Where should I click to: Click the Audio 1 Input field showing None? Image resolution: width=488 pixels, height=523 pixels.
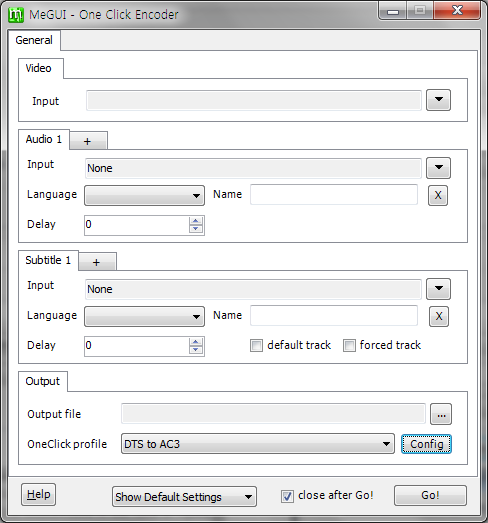[x=253, y=168]
